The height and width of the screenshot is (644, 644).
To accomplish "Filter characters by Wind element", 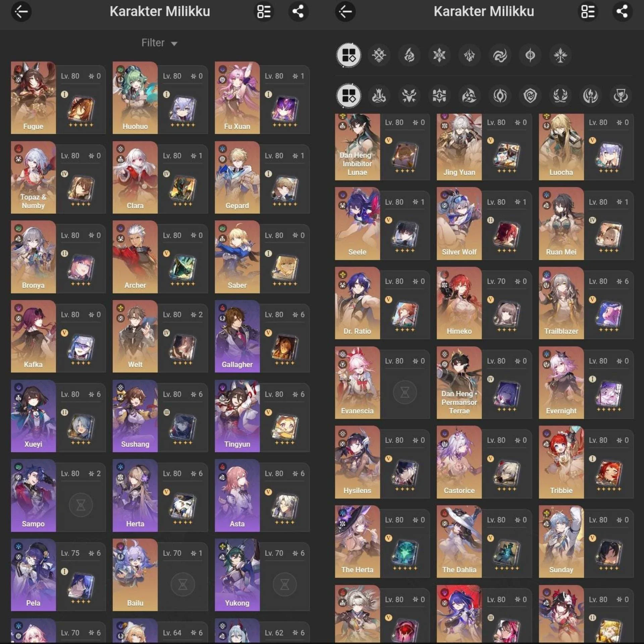I will click(500, 55).
